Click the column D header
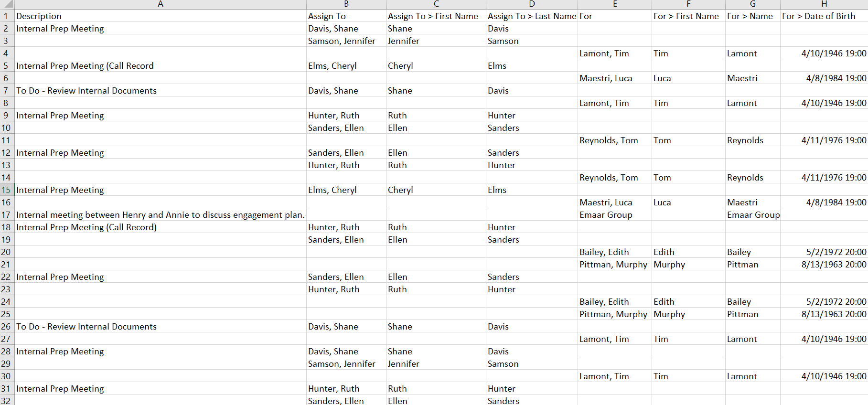The image size is (868, 405). (532, 4)
